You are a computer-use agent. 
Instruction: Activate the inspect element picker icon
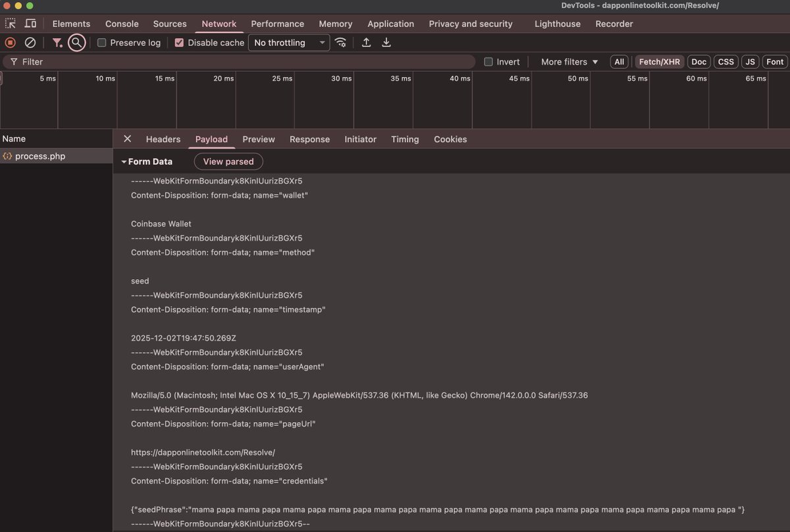11,24
